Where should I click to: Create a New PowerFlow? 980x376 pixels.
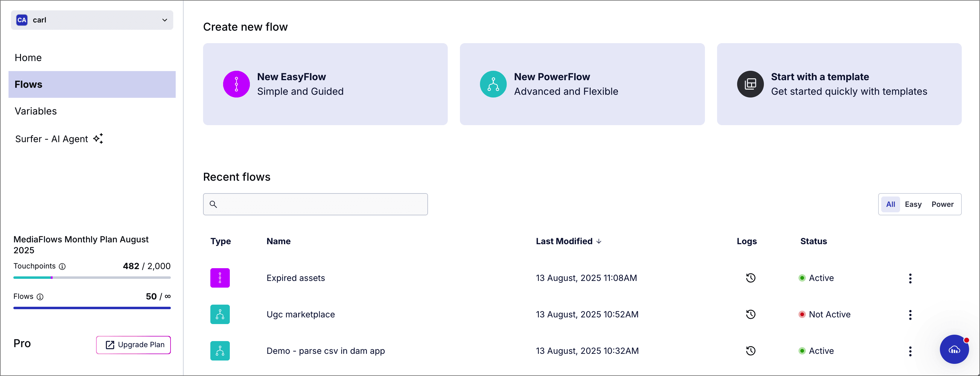[582, 84]
